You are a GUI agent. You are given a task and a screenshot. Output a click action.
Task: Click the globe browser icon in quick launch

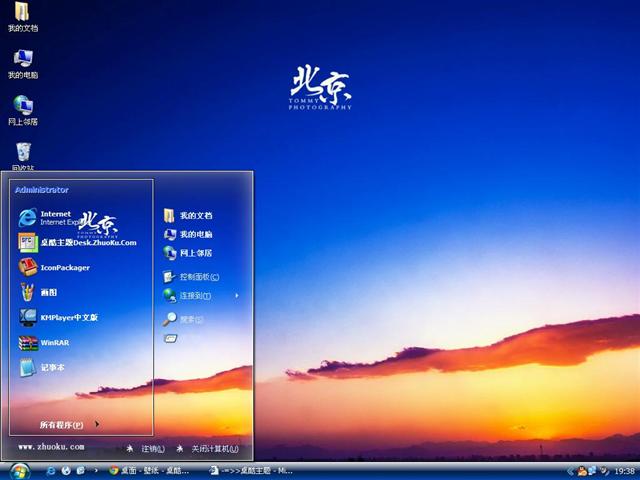66,471
